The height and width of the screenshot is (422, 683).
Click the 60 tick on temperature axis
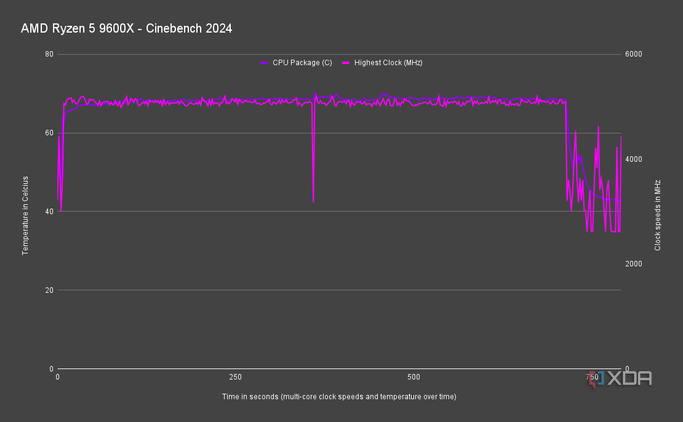[49, 133]
